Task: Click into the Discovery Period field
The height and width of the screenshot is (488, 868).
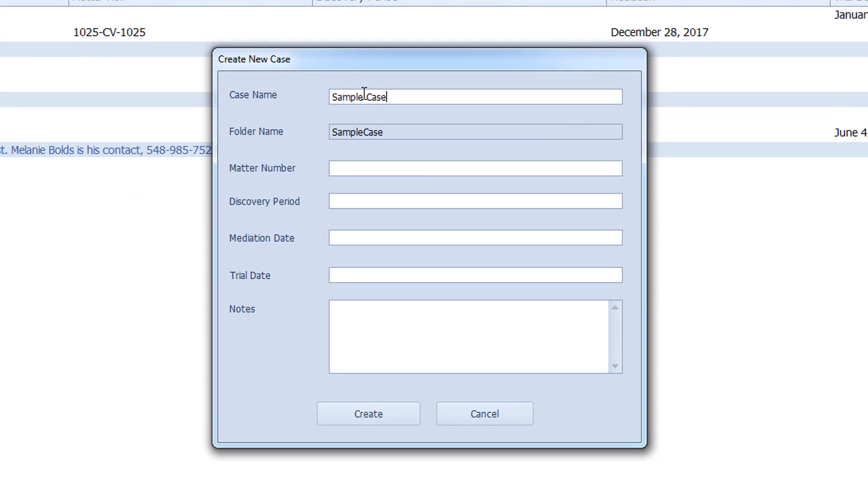Action: tap(475, 201)
